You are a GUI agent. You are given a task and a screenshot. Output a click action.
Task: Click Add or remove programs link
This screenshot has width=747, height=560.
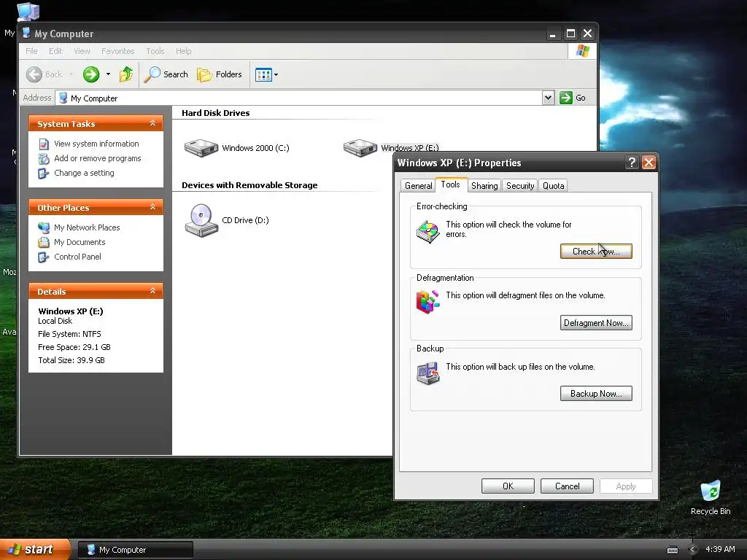[x=97, y=158]
